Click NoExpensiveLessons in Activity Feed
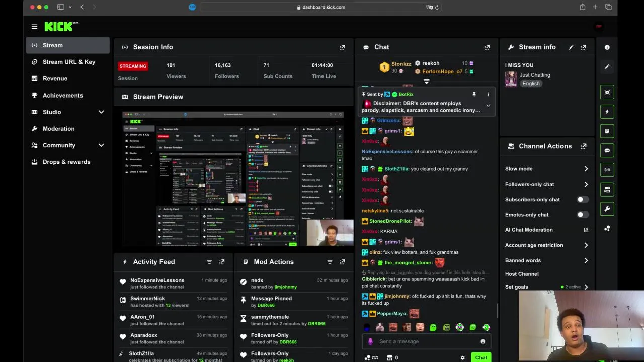This screenshot has height=362, width=644. [x=157, y=280]
